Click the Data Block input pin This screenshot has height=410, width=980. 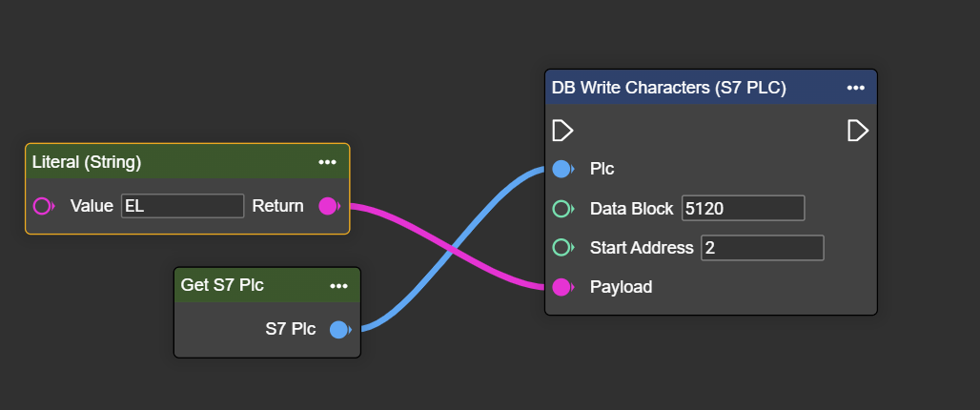coord(561,208)
